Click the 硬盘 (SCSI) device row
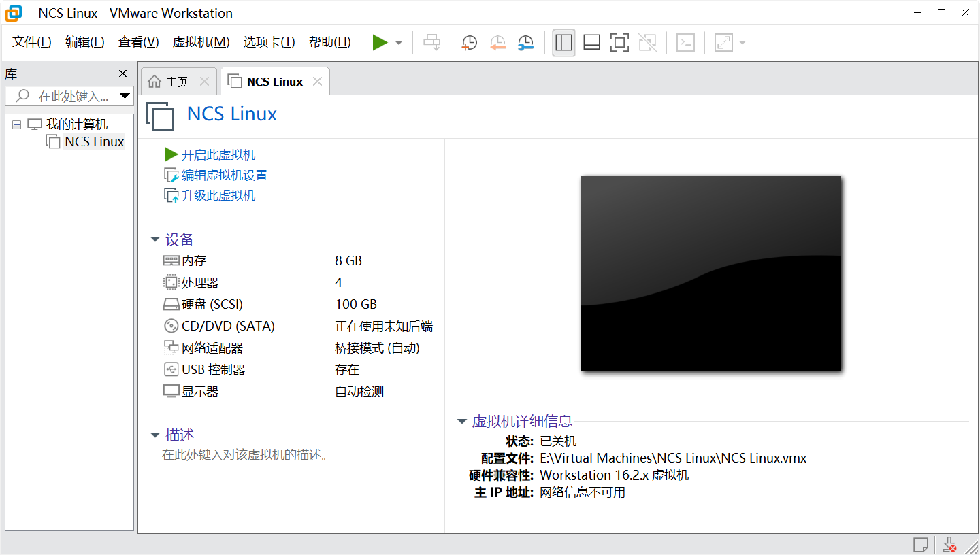The height and width of the screenshot is (555, 980). 298,304
